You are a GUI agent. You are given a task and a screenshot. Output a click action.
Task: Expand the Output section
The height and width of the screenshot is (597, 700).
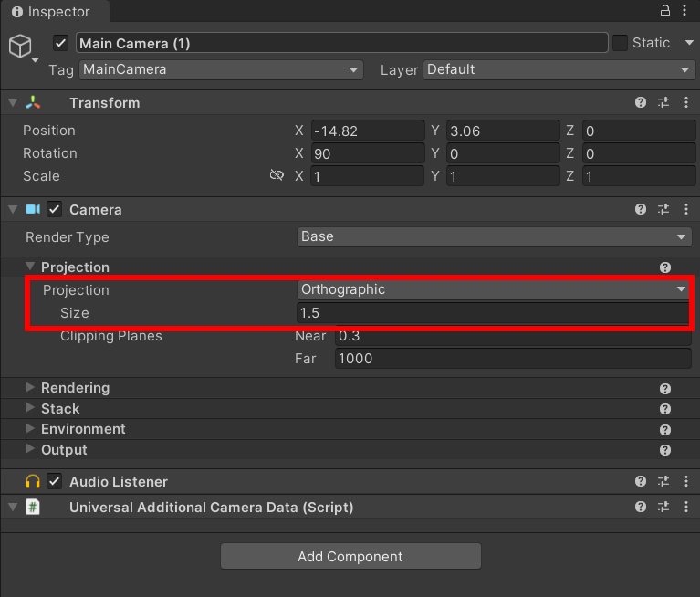(x=30, y=448)
